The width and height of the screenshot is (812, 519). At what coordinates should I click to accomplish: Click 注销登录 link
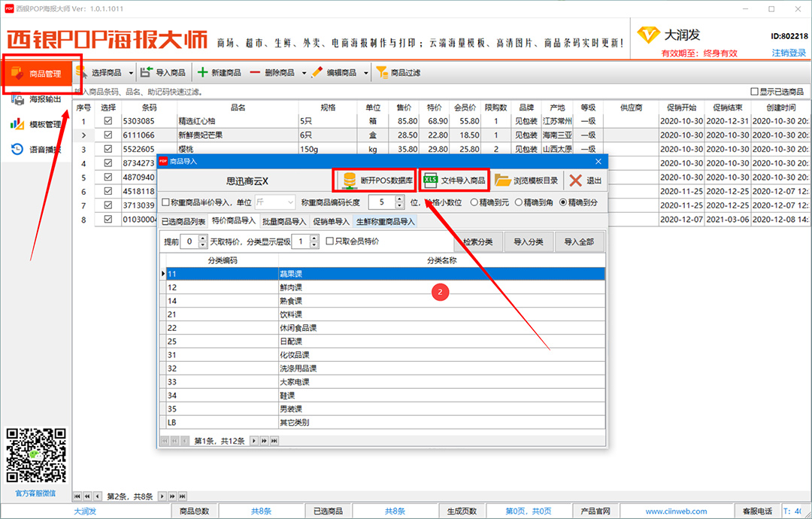(x=789, y=53)
